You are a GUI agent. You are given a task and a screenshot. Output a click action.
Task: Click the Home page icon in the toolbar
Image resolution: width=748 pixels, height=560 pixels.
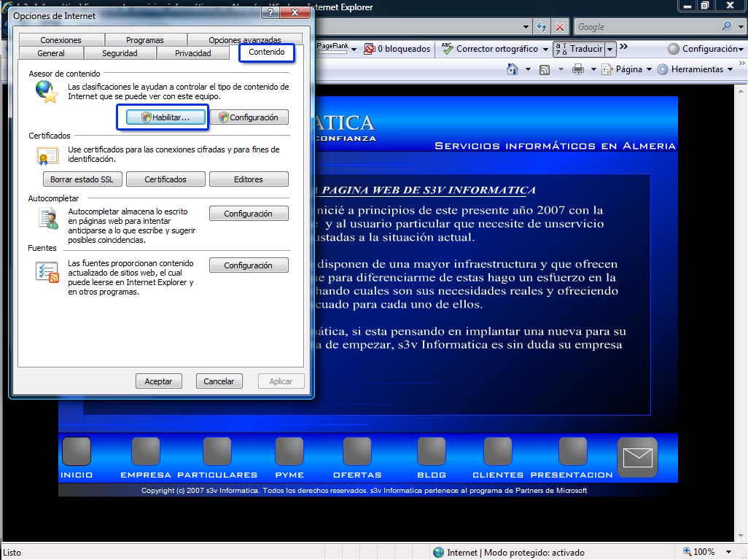pos(513,69)
